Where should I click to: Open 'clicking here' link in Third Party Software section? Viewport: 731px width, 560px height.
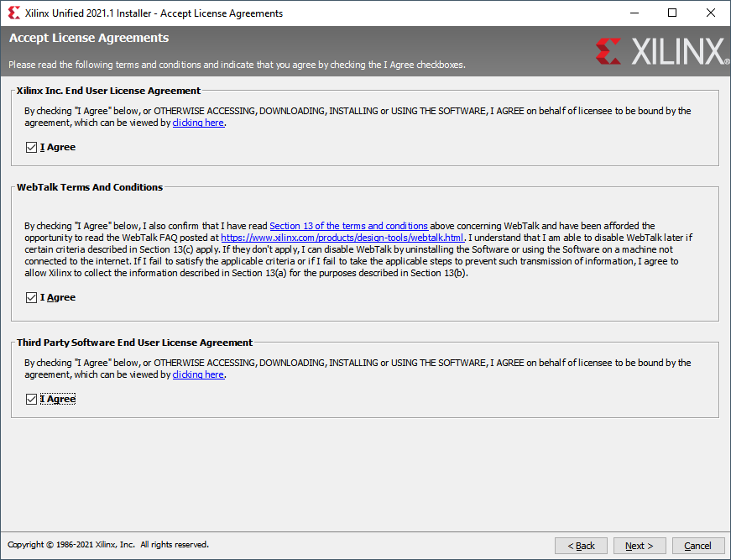coord(198,374)
